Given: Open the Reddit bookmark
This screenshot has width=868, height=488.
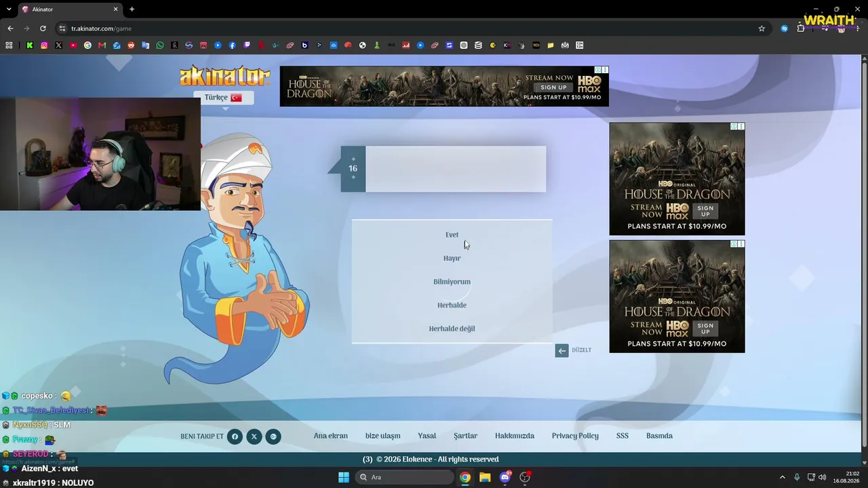Looking at the screenshot, I should coord(131,45).
